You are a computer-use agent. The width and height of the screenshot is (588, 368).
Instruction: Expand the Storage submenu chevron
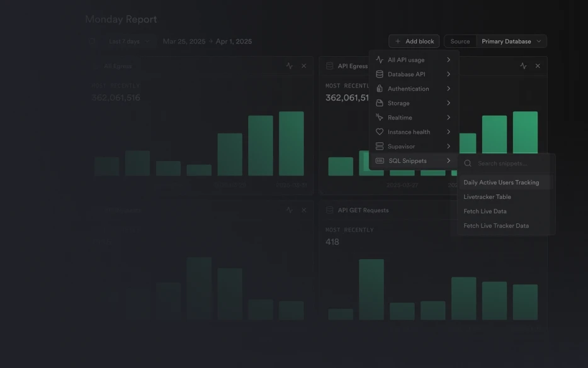coord(448,103)
